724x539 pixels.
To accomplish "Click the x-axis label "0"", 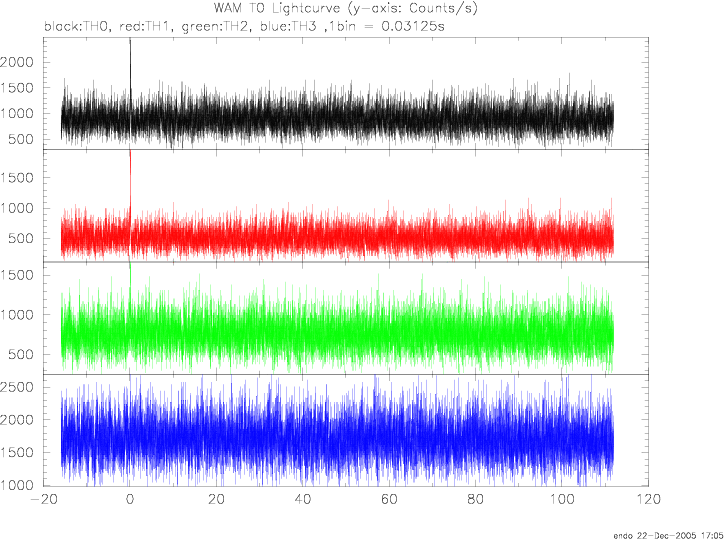I will click(130, 500).
